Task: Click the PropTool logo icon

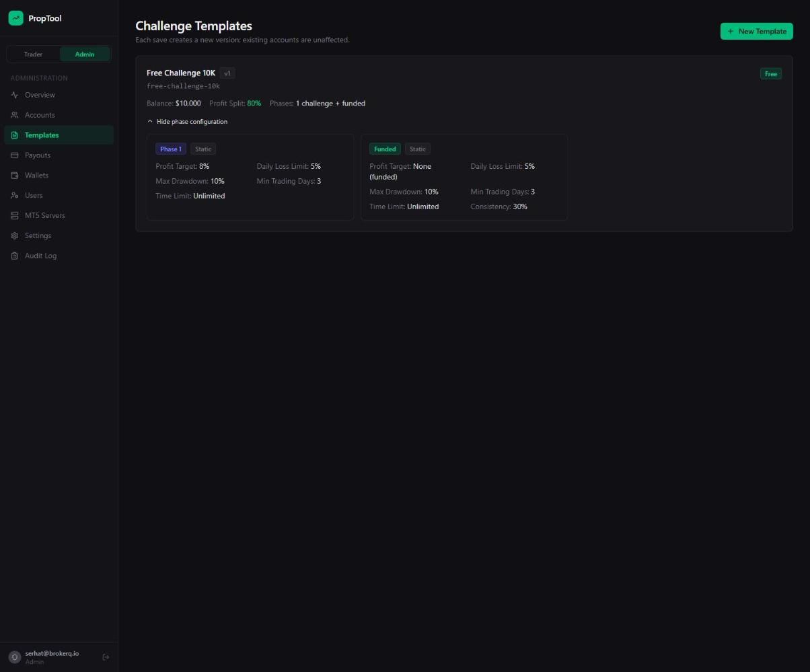Action: [x=15, y=18]
